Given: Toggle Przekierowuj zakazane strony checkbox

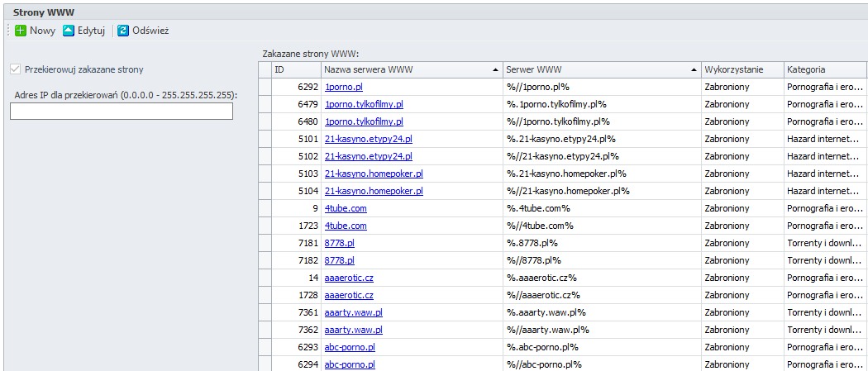Looking at the screenshot, I should [x=15, y=69].
